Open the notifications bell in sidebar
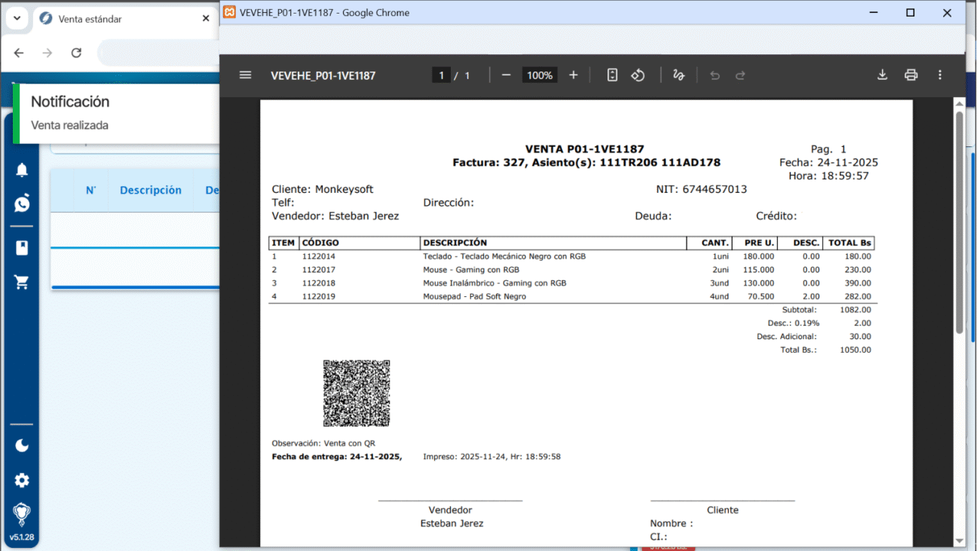This screenshot has width=980, height=551. point(22,170)
